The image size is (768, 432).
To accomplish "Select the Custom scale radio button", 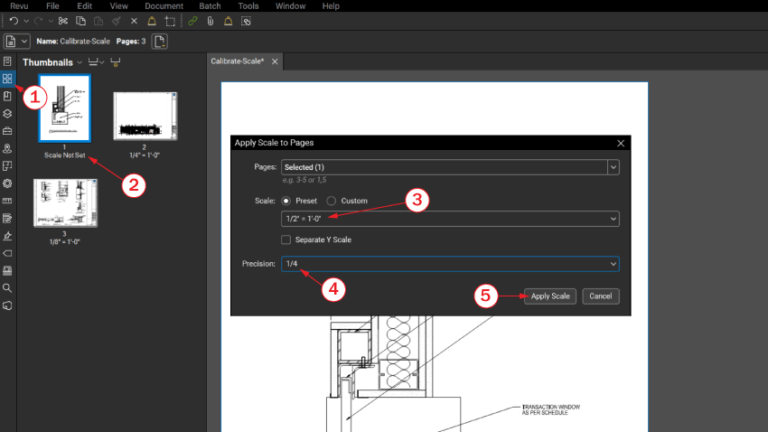I will pos(331,201).
